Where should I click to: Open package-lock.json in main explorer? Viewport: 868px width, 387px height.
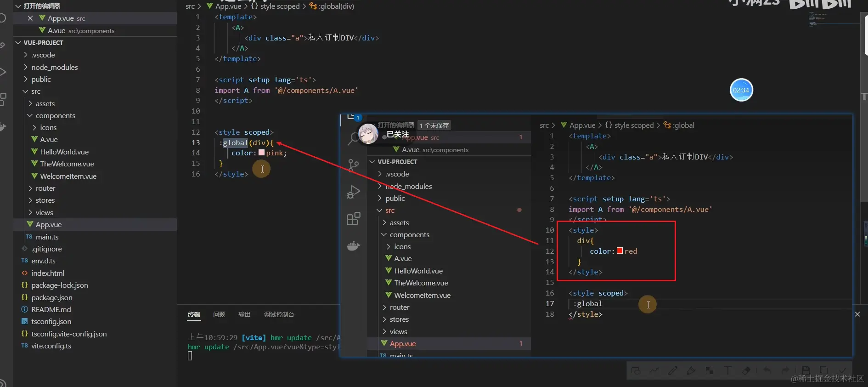[x=60, y=285]
